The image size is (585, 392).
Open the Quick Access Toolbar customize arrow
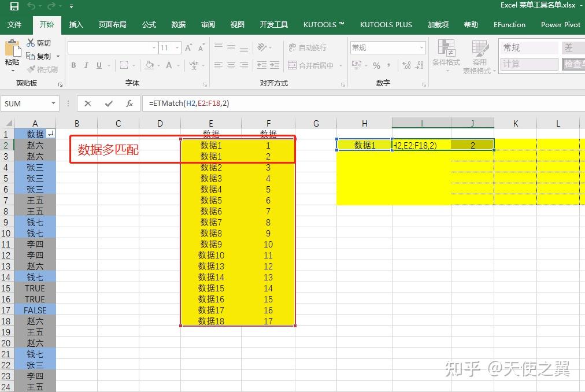(x=71, y=6)
